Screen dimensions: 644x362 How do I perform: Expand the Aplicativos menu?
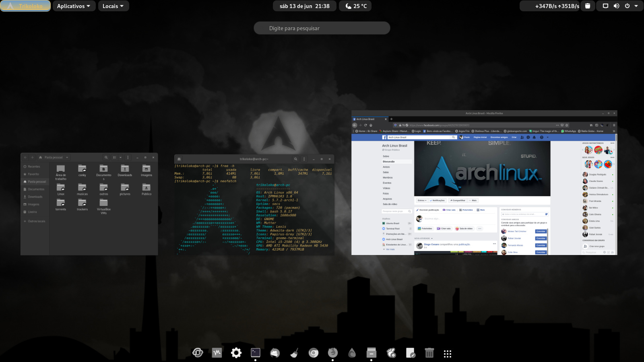74,6
